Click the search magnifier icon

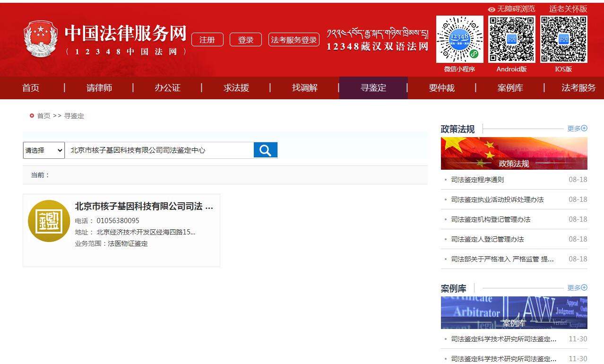[x=265, y=150]
